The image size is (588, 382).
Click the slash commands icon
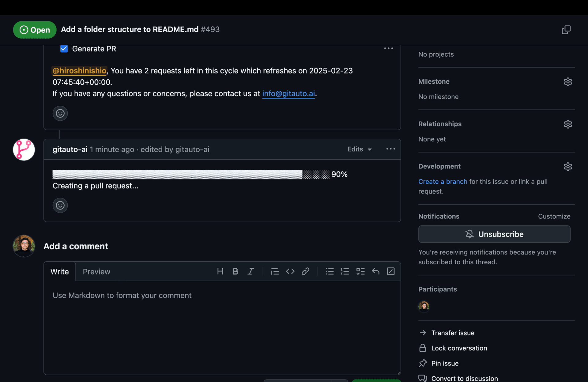click(x=391, y=271)
